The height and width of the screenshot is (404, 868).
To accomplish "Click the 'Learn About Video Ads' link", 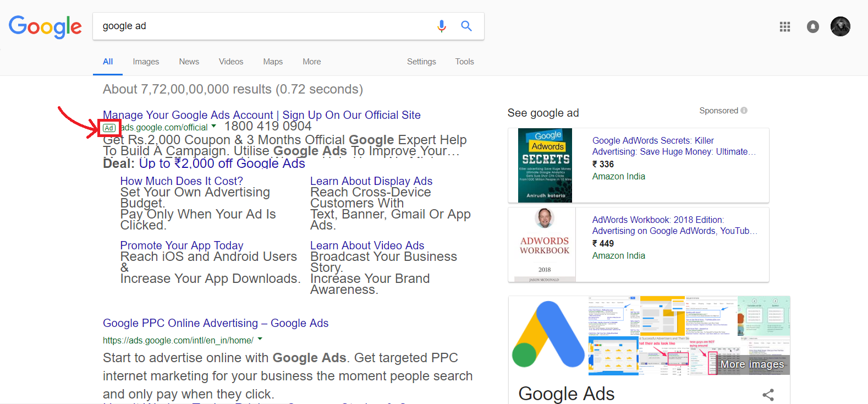I will pos(367,245).
